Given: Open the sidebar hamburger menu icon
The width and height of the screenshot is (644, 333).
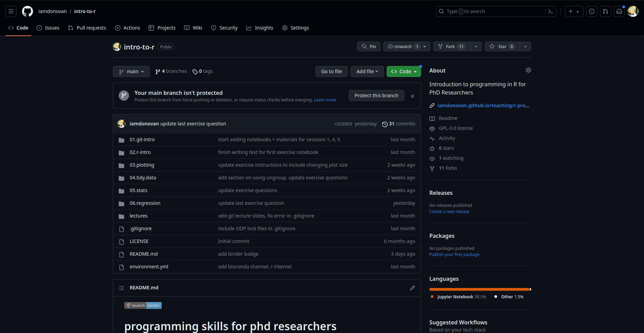Looking at the screenshot, I should pos(11,11).
